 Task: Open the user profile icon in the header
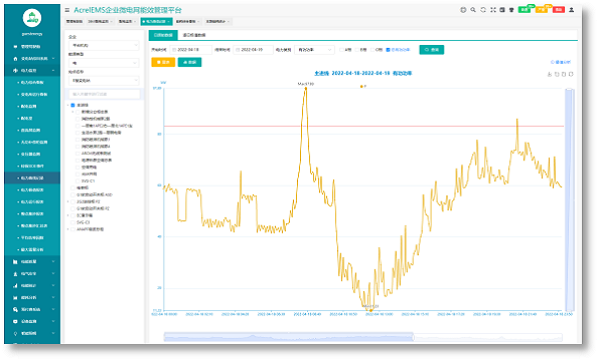(571, 10)
